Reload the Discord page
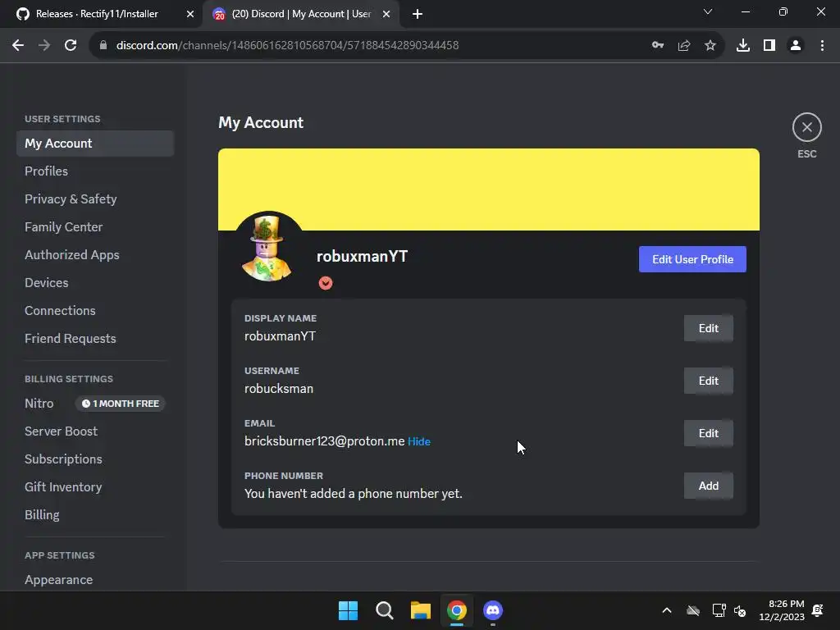The width and height of the screenshot is (840, 630). [71, 45]
